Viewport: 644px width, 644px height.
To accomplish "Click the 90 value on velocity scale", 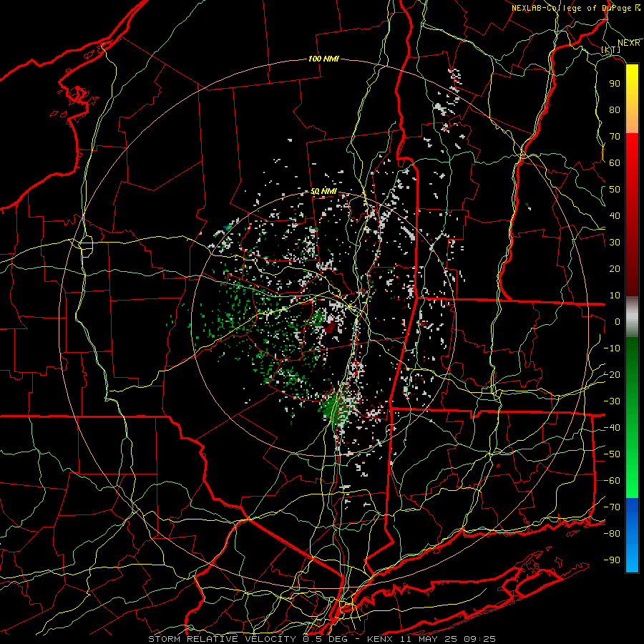I will (x=615, y=84).
